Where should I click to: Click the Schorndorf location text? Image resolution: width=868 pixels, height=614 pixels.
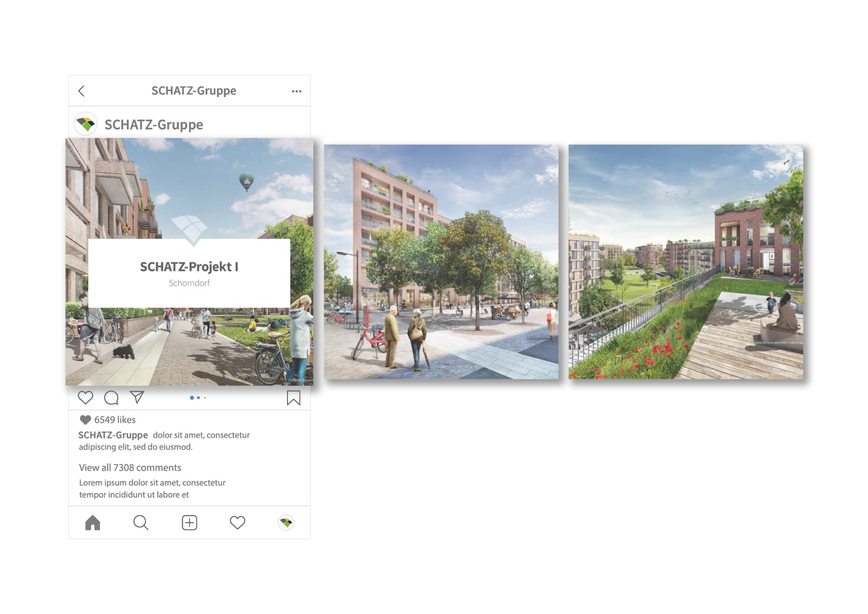point(189,283)
